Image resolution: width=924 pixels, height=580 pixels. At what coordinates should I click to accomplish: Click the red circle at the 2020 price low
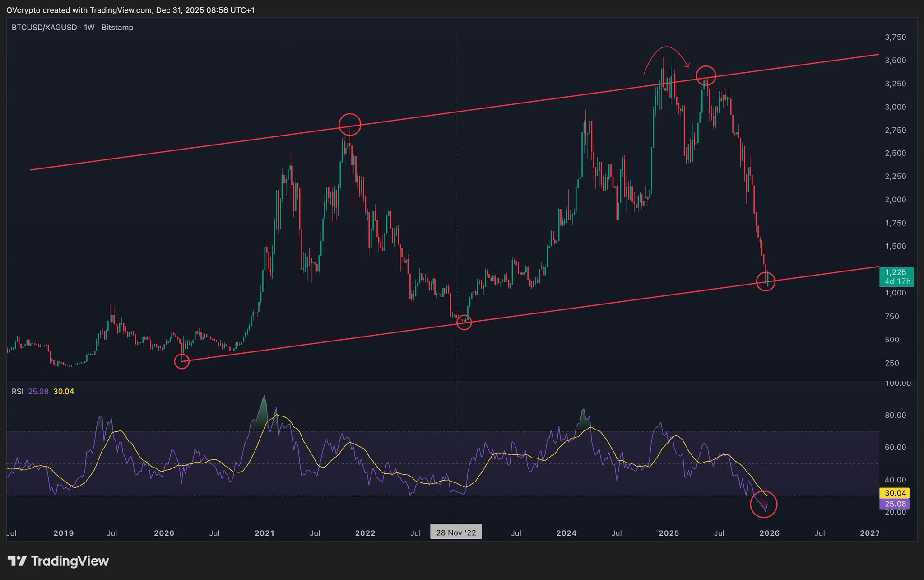point(181,361)
